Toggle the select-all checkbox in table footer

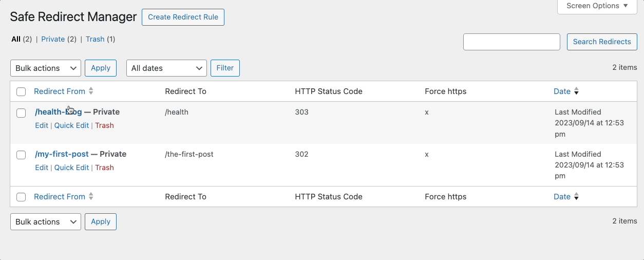[x=21, y=197]
